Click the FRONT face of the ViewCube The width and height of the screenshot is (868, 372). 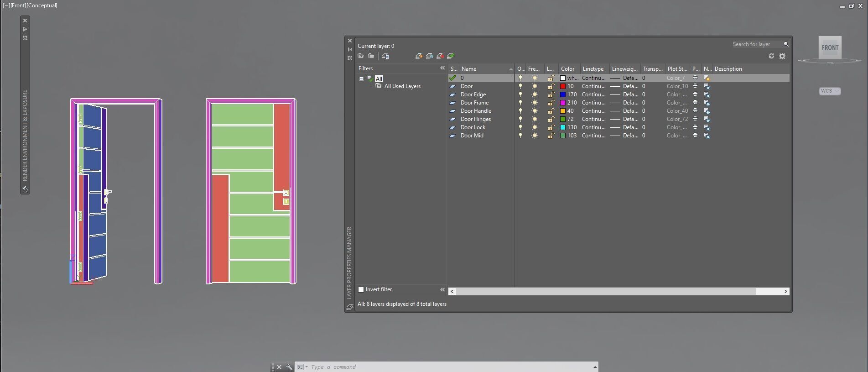[830, 47]
